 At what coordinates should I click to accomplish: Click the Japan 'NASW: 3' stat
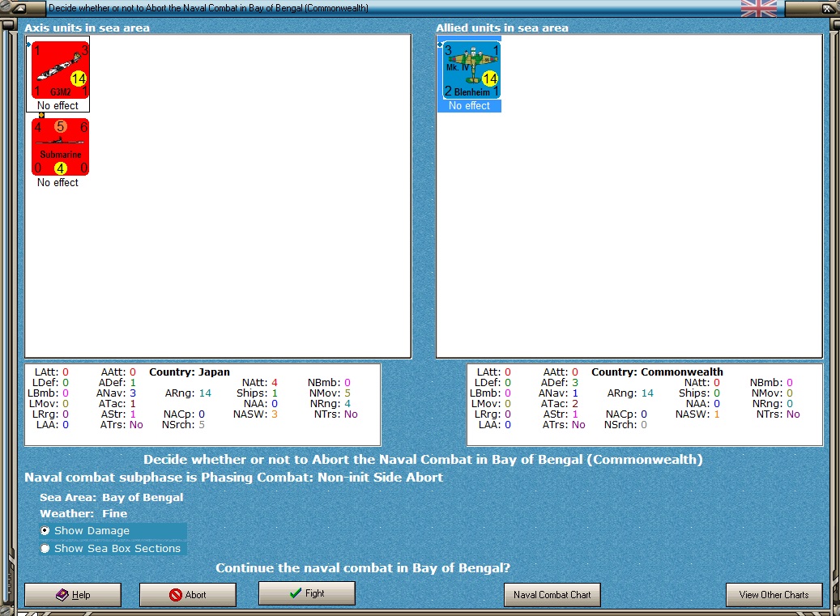255,414
